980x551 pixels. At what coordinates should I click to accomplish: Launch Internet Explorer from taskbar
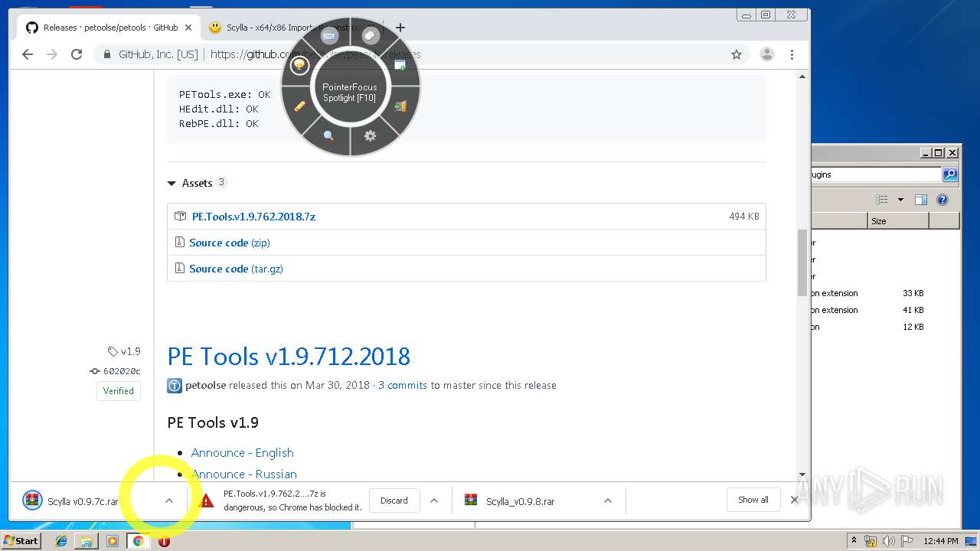(x=61, y=541)
